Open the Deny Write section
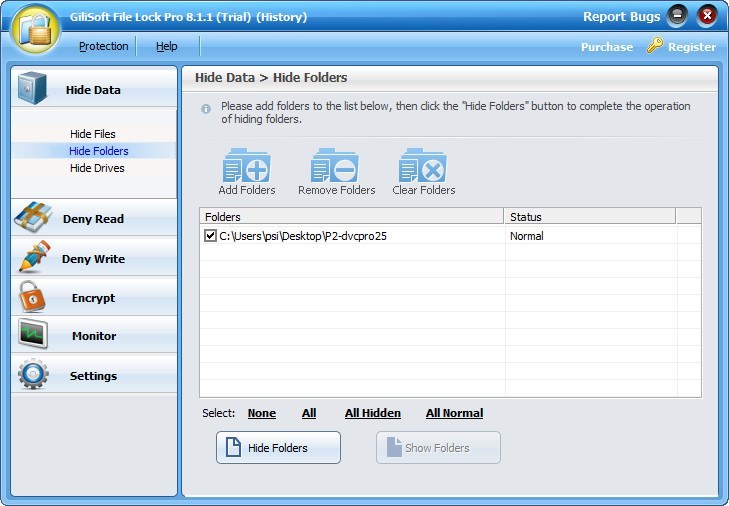This screenshot has width=729, height=506. click(94, 257)
